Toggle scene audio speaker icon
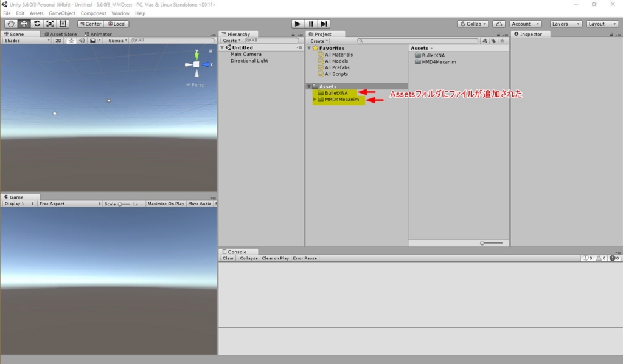 click(82, 41)
